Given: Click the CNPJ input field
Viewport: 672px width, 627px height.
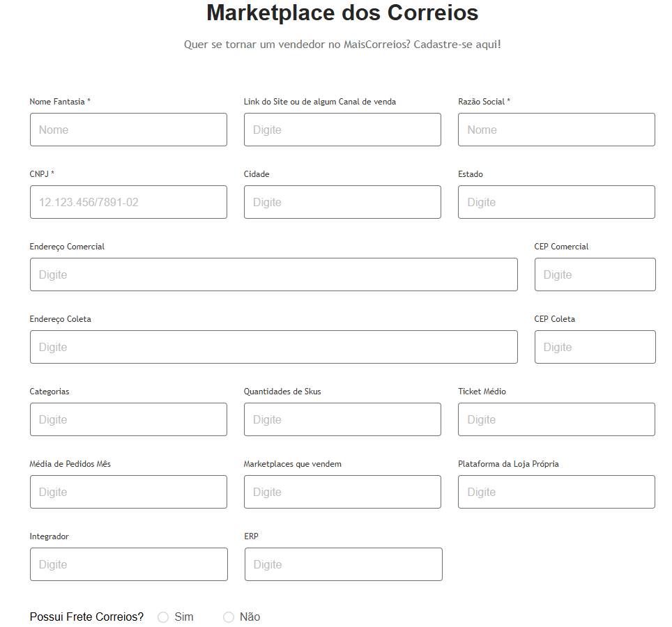Looking at the screenshot, I should [128, 202].
